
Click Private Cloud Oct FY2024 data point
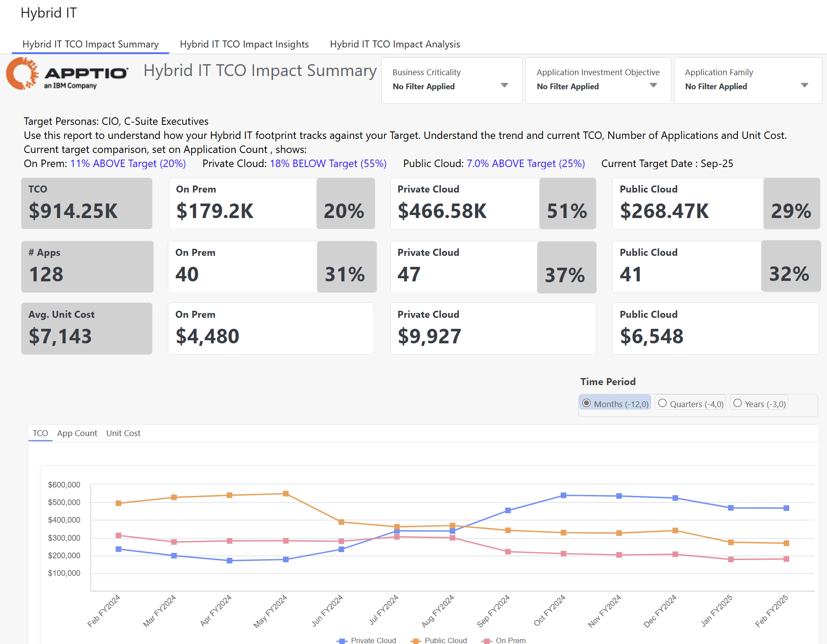pos(563,495)
